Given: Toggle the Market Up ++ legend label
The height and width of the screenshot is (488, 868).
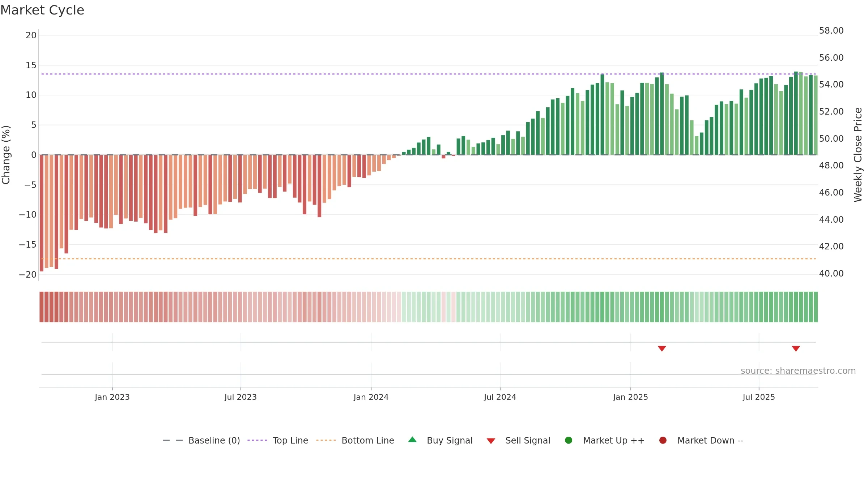Looking at the screenshot, I should [x=614, y=440].
